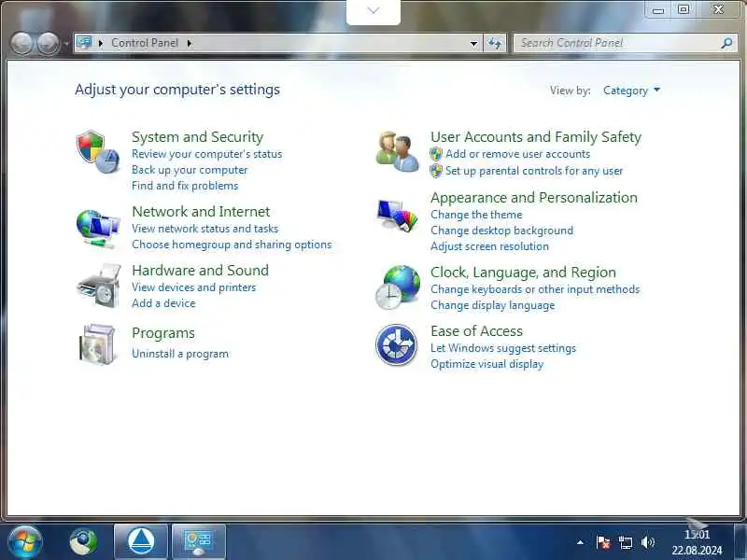The image size is (747, 560).
Task: Click the Show desktop strip
Action: pos(740,541)
